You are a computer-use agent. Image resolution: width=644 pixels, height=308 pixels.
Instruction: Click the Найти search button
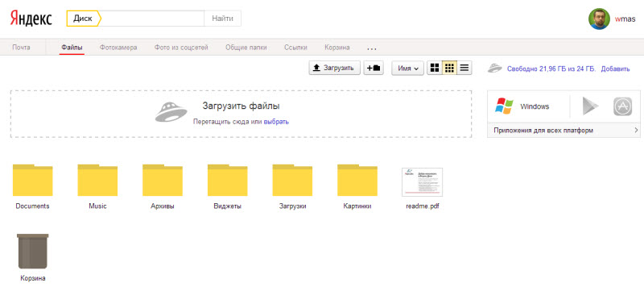[x=223, y=19]
